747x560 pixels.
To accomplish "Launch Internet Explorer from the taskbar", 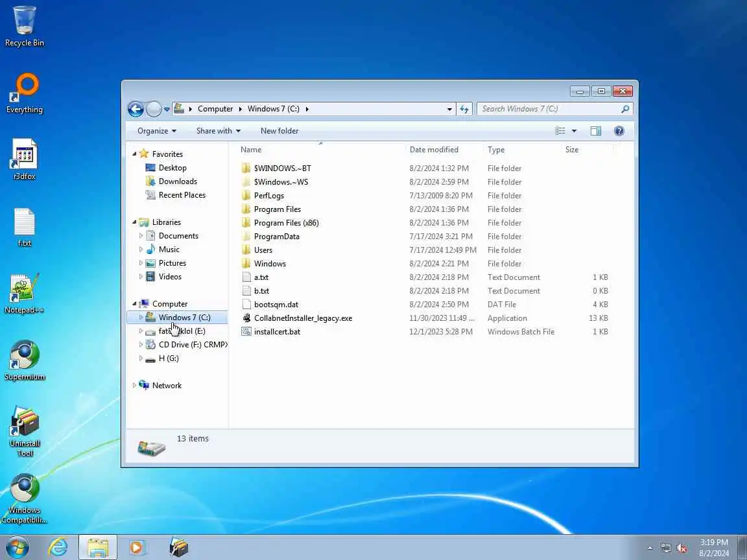I will (x=58, y=548).
